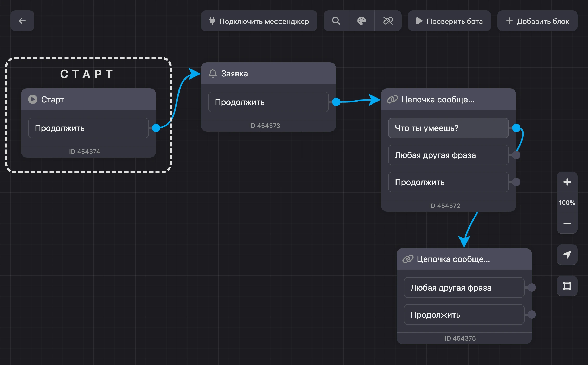This screenshot has height=365, width=588.
Task: Toggle the broken link connections icon
Action: [388, 21]
